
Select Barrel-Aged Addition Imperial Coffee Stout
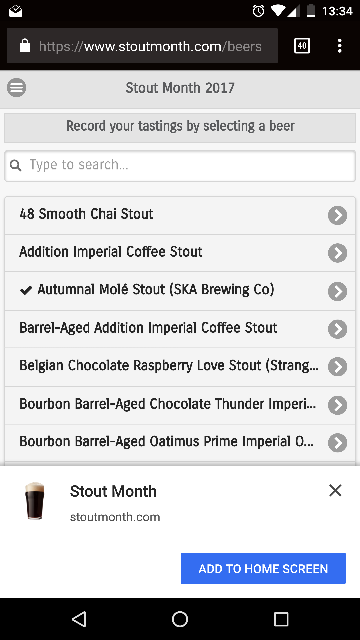pyautogui.click(x=180, y=329)
